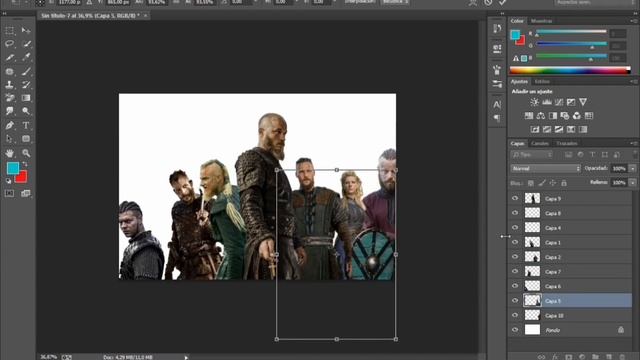Switch to the Canales tab
640x360 pixels.
pyautogui.click(x=540, y=144)
